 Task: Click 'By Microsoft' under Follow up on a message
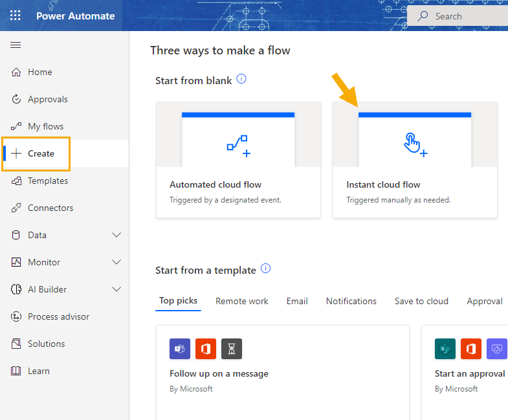pyautogui.click(x=191, y=389)
